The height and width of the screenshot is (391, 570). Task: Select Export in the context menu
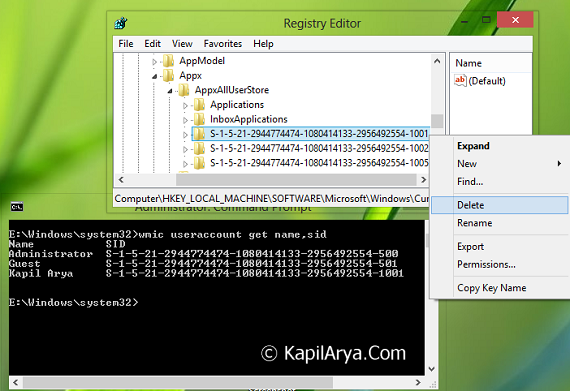tap(499, 246)
